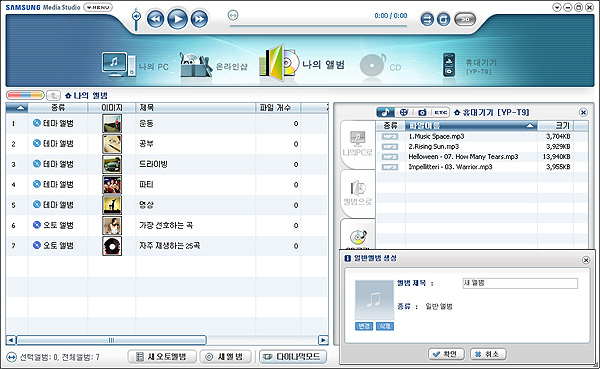
Task: Click the 나의PC로 transfer side tab
Action: coord(357,144)
